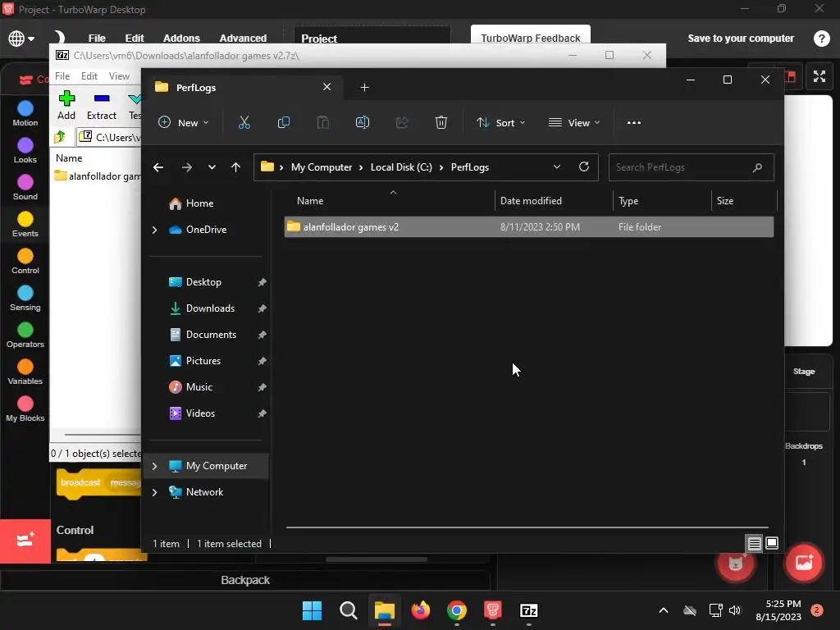Open 7-Zip File menu
This screenshot has height=630, width=840.
(x=62, y=76)
